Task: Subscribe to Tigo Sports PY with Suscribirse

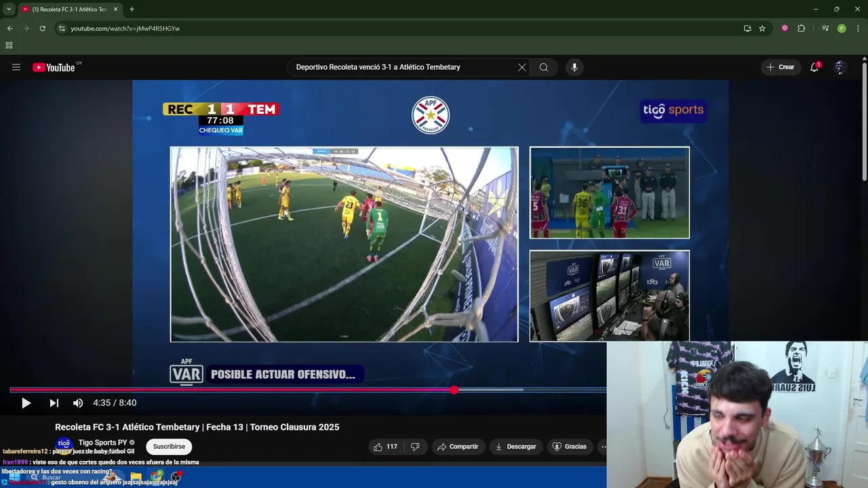Action: [169, 447]
